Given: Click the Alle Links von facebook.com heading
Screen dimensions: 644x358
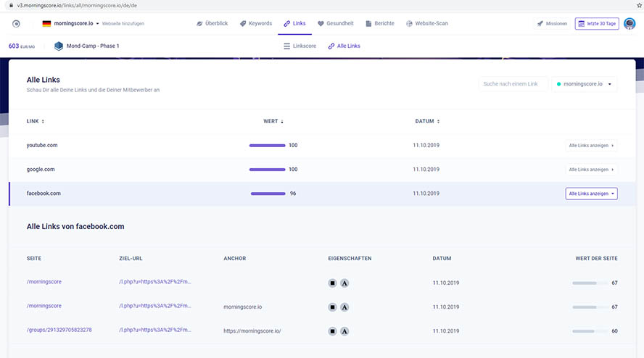Looking at the screenshot, I should coord(75,226).
